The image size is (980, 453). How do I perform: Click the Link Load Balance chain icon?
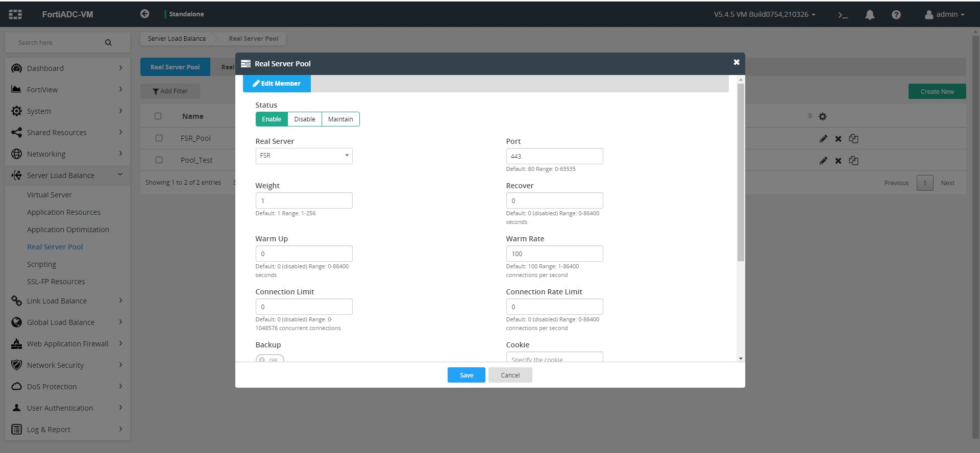(x=17, y=300)
